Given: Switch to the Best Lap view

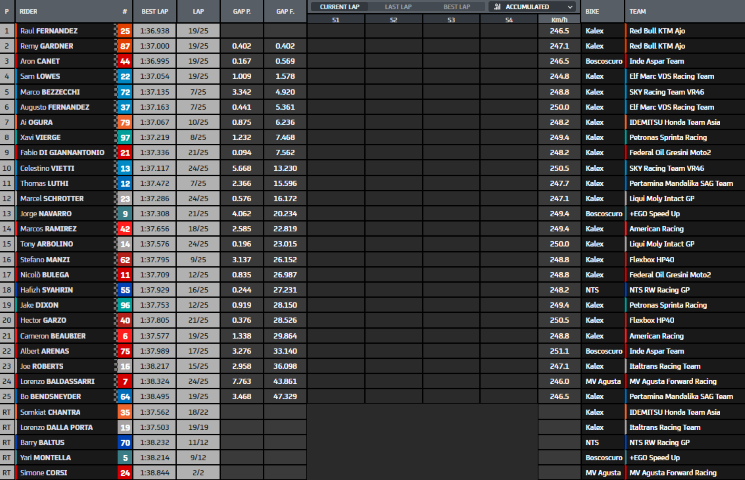Looking at the screenshot, I should [457, 6].
